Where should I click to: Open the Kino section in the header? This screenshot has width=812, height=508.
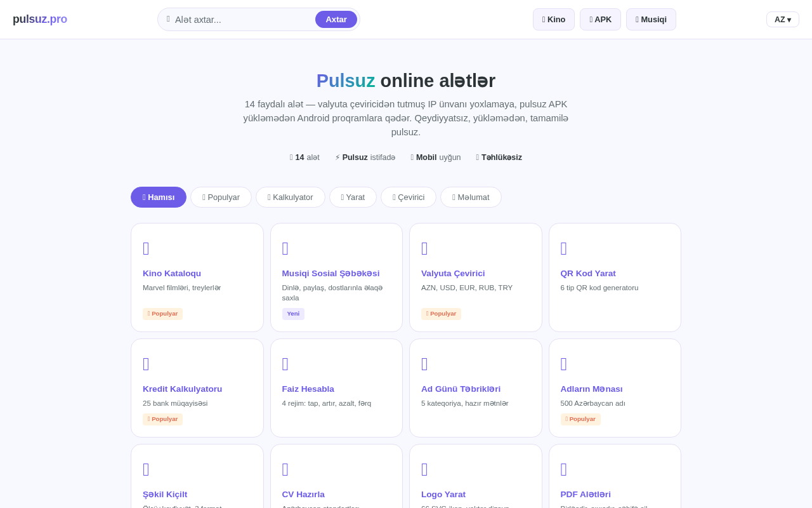pyautogui.click(x=554, y=20)
